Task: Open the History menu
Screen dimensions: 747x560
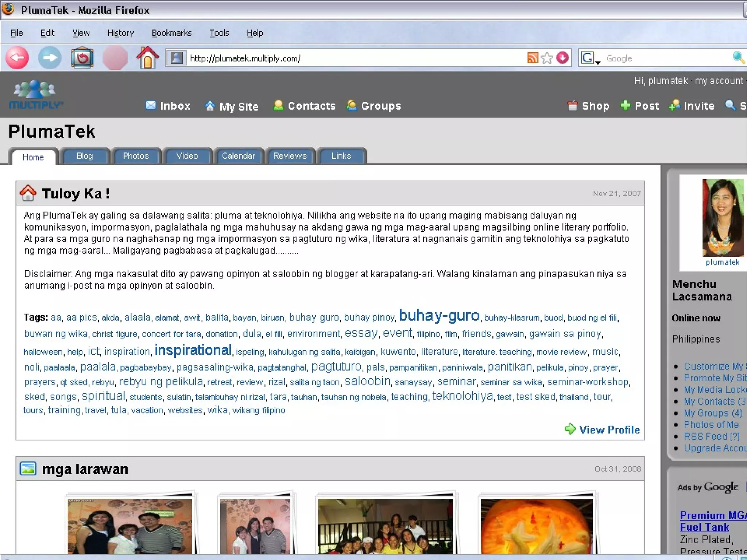Action: click(120, 33)
